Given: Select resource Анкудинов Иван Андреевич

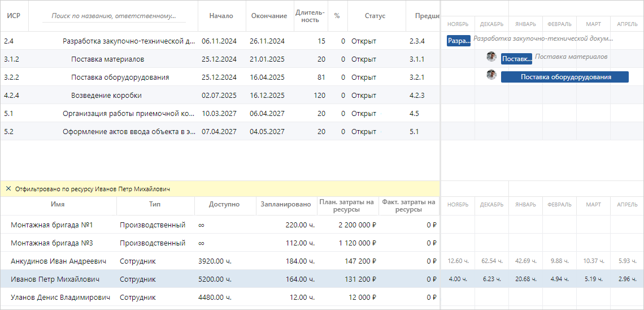Looking at the screenshot, I should tap(59, 261).
